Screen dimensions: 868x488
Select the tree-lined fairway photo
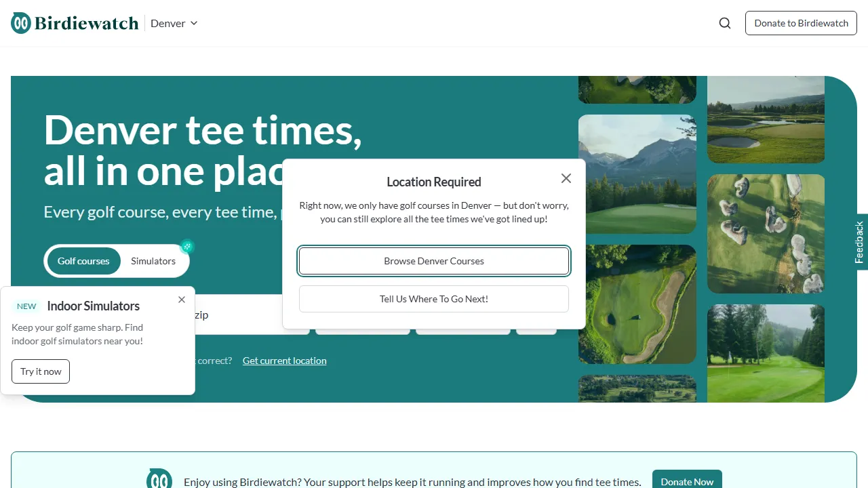(766, 352)
